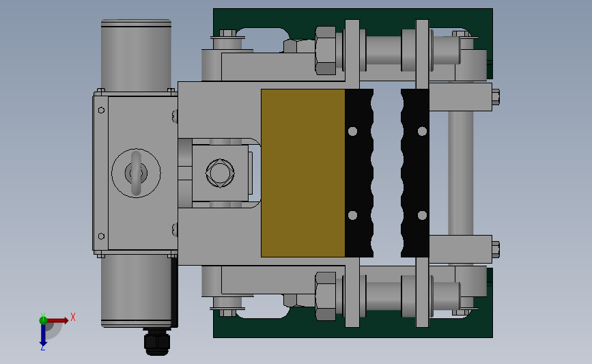Select the small hex bolt on lower right bracket
The height and width of the screenshot is (364, 592).
point(496,249)
